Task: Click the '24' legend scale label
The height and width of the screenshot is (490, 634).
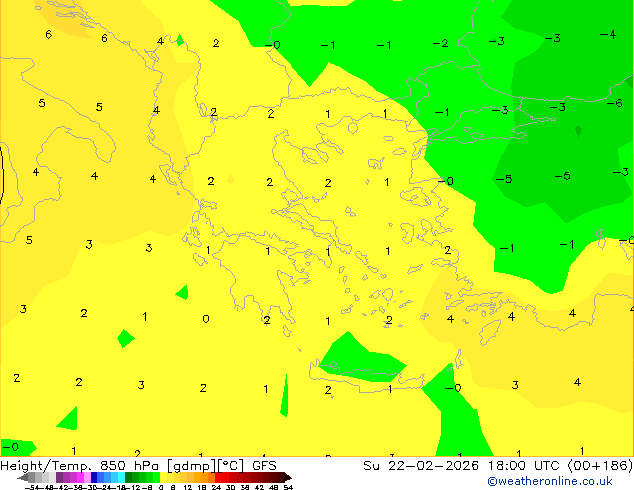Action: click(x=216, y=487)
